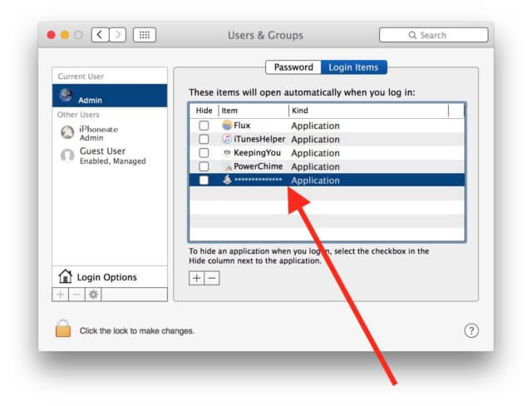The height and width of the screenshot is (406, 532).
Task: Select the masked asterisks item name
Action: tap(258, 180)
